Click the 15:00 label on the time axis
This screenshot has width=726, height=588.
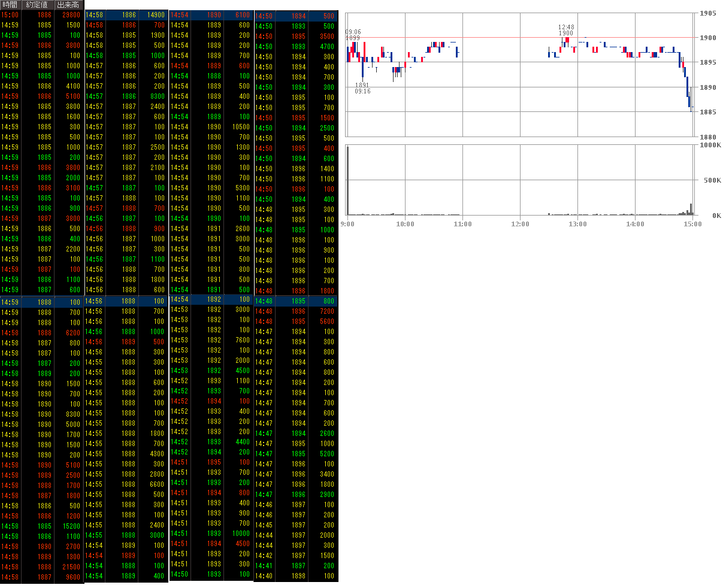pyautogui.click(x=692, y=225)
